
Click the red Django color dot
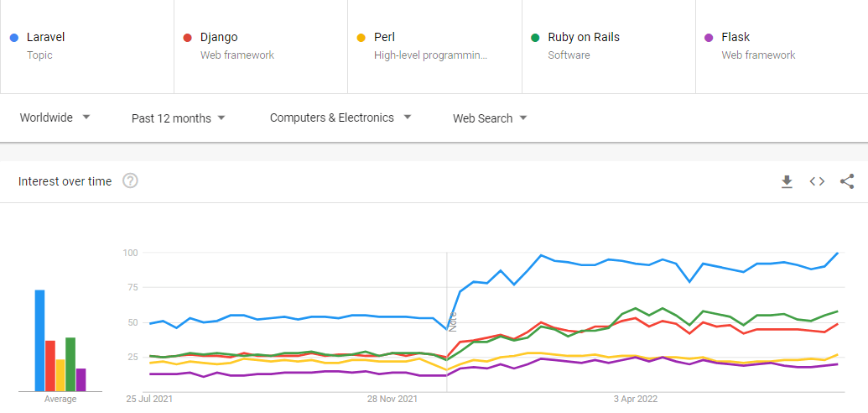188,38
